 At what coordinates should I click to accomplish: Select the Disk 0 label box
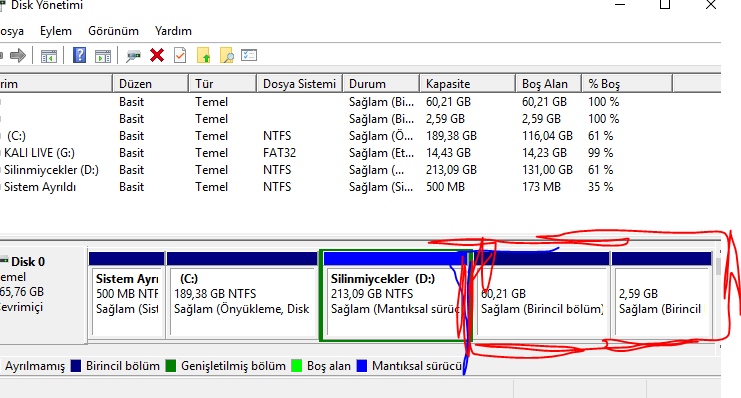tap(43, 295)
